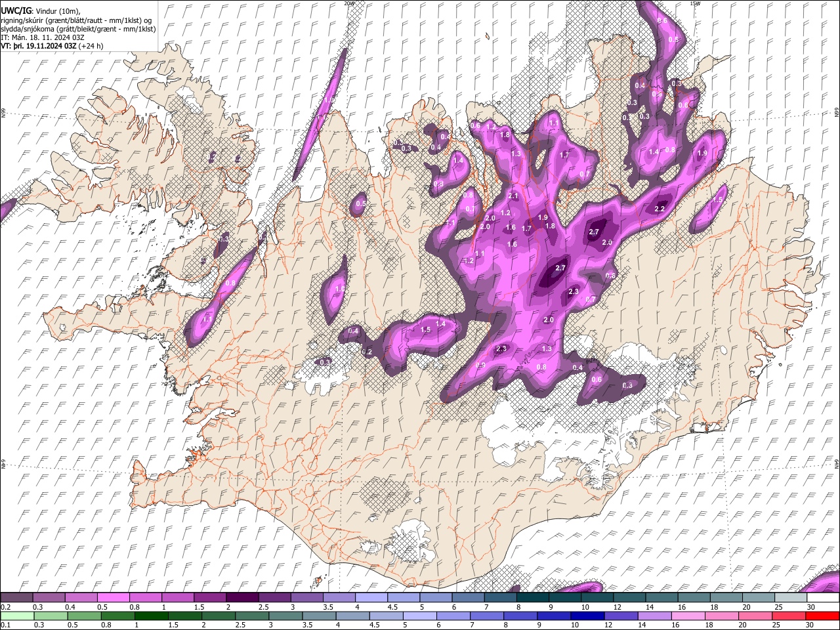The image size is (840, 630).
Task: Click the bottom-row legend swatch labeled 25
Action: (x=789, y=616)
